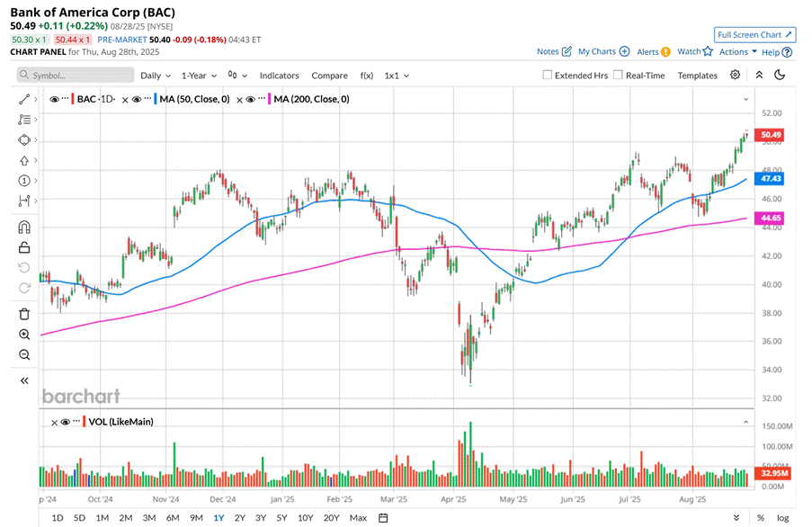Open chart settings gear

click(x=735, y=75)
